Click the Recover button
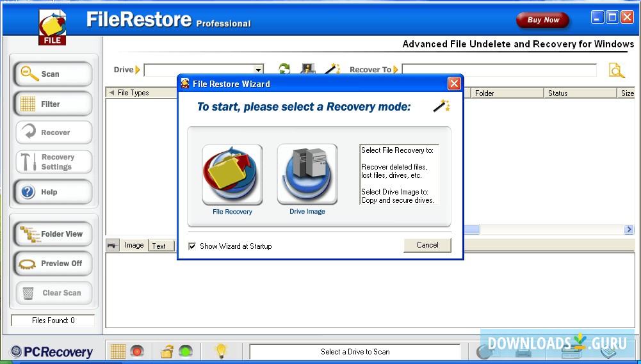 pos(54,132)
